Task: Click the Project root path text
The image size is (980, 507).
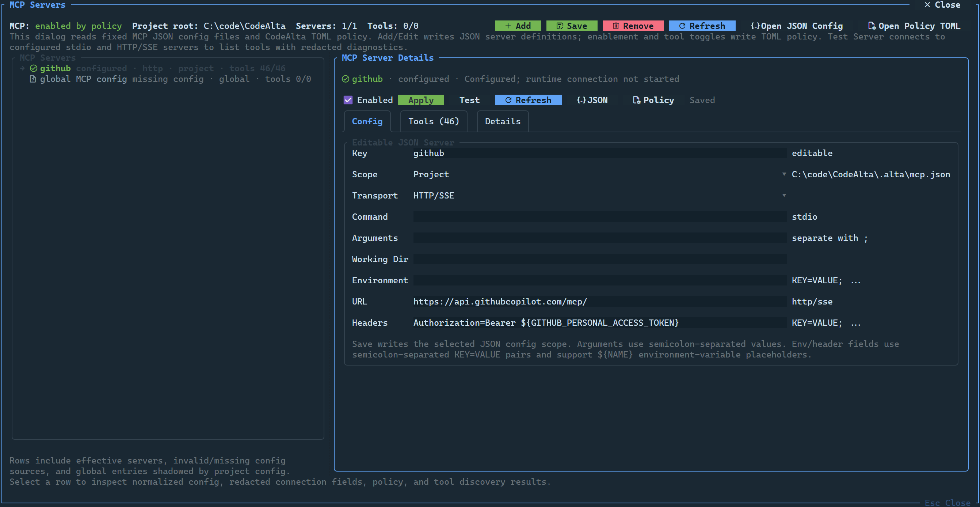Action: pyautogui.click(x=244, y=26)
